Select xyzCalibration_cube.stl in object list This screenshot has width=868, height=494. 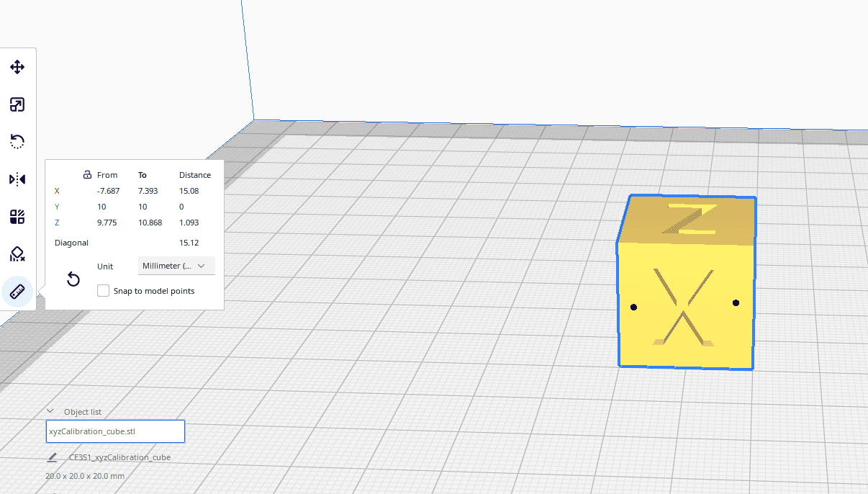(x=115, y=431)
